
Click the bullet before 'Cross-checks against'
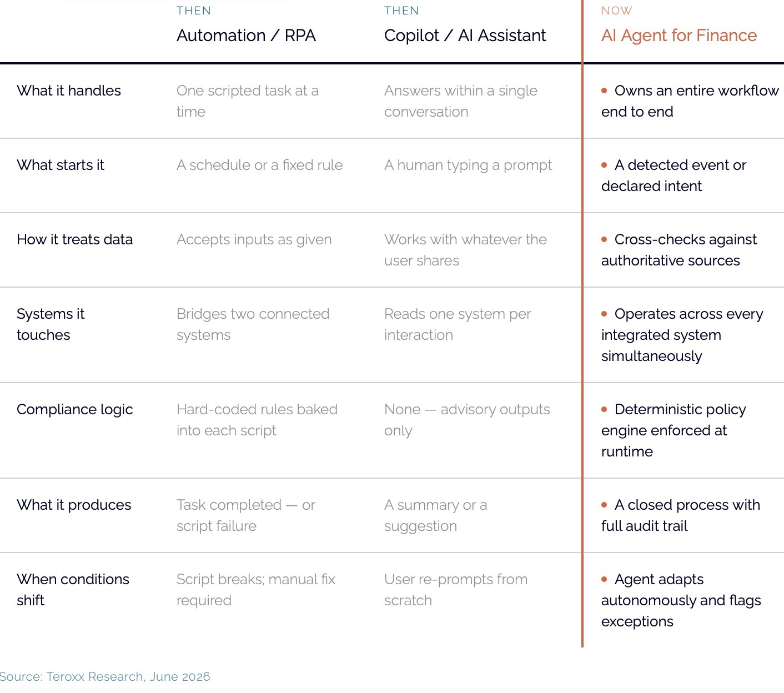pyautogui.click(x=605, y=239)
